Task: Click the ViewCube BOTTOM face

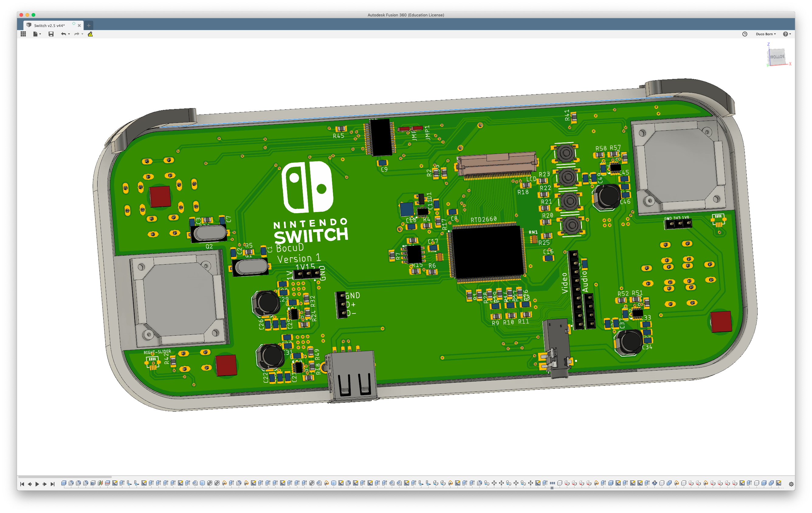Action: tap(777, 56)
